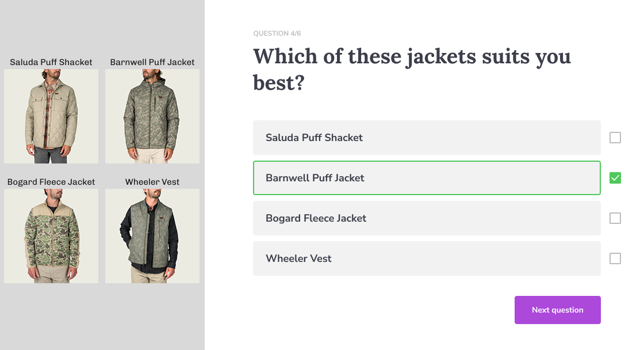The height and width of the screenshot is (350, 644).
Task: Check the Saluda Puff Shacket checkbox
Action: coord(615,138)
